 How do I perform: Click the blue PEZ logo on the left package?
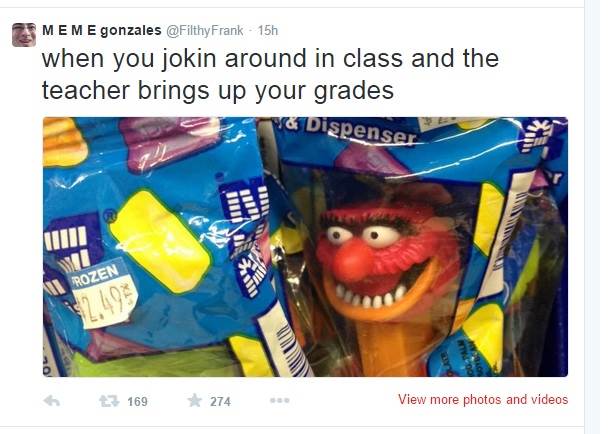[x=246, y=234]
